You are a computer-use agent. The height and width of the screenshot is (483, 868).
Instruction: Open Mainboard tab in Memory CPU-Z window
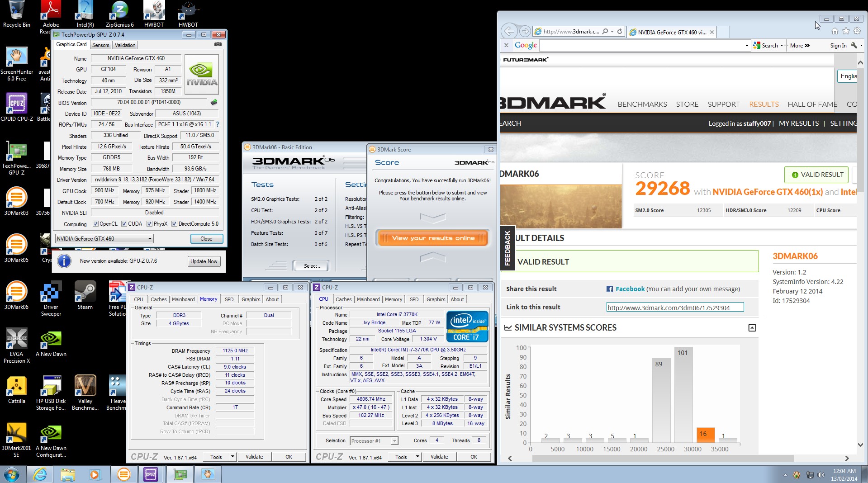coord(183,299)
